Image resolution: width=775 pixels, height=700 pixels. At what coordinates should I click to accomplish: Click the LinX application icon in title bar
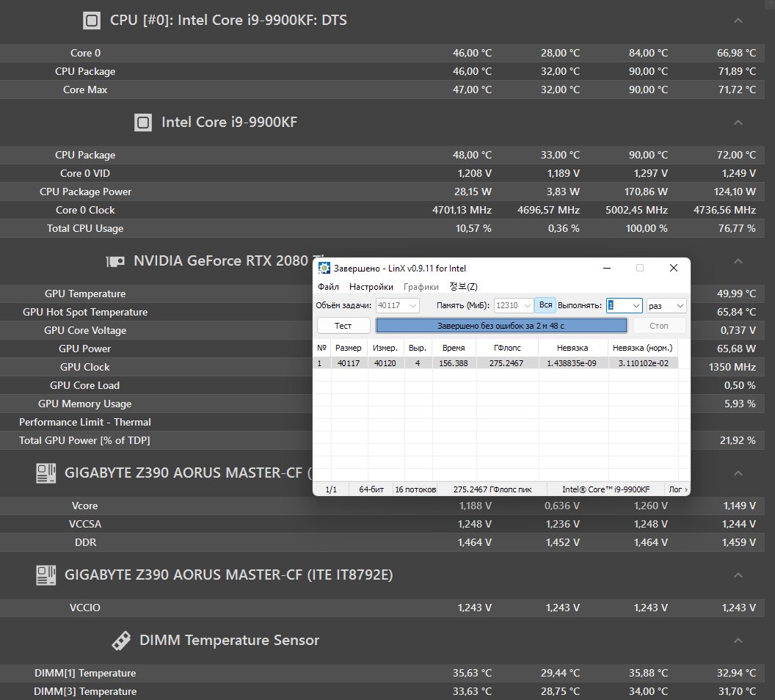(324, 269)
